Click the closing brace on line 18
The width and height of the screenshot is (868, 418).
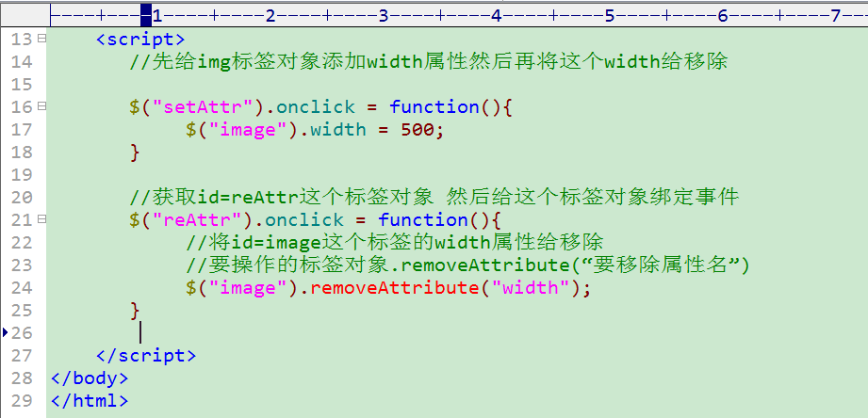[x=135, y=153]
